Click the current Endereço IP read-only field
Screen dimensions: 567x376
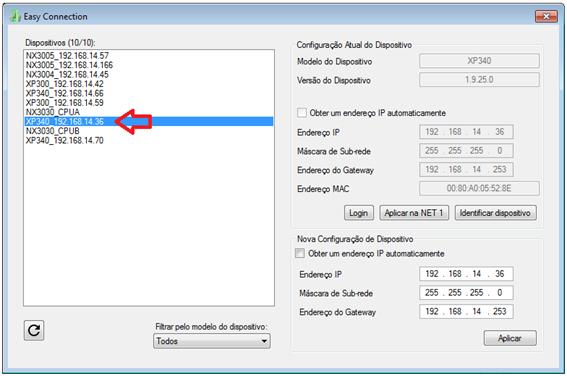466,132
